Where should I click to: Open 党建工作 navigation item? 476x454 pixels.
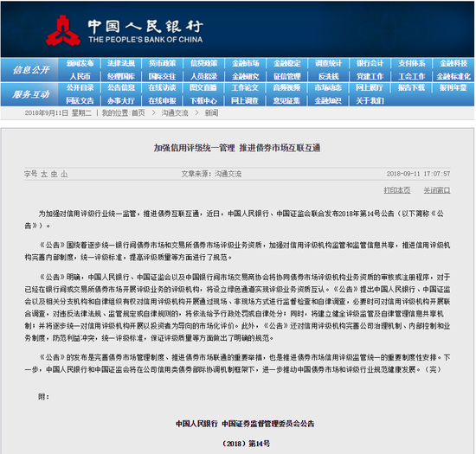[370, 76]
